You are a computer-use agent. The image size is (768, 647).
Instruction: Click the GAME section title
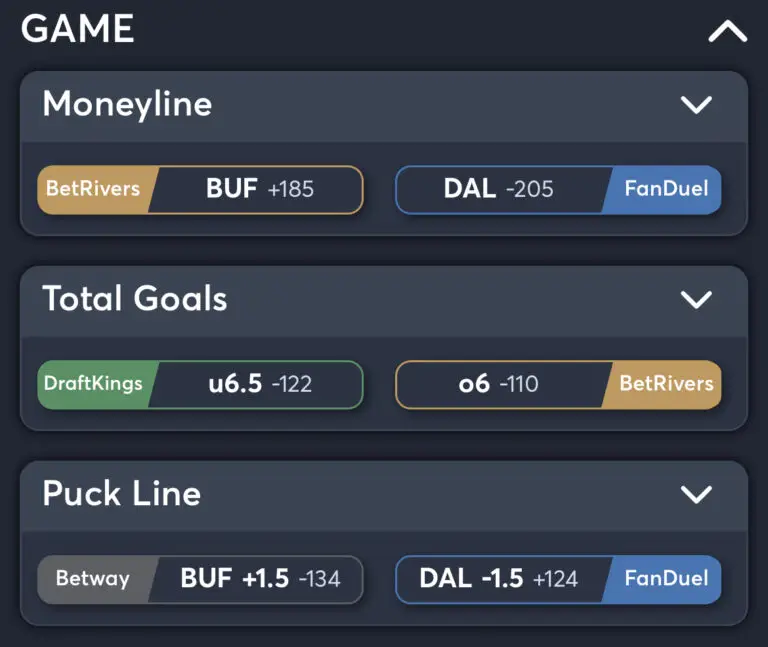tap(78, 29)
